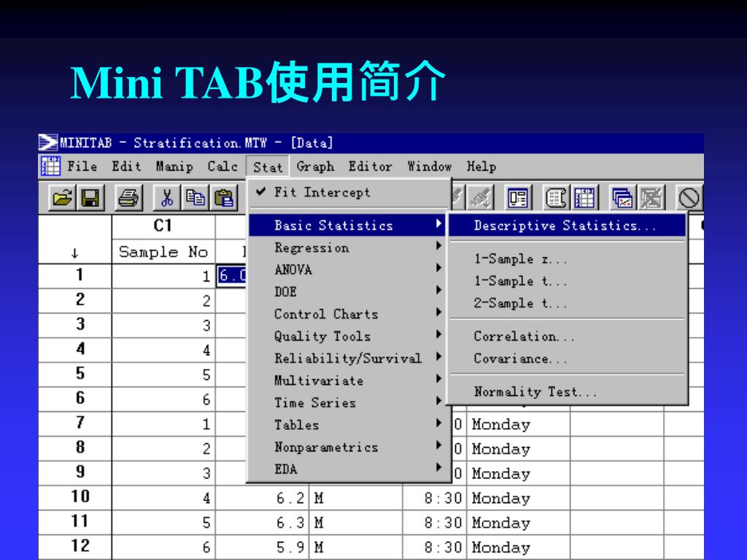Open the Calc menu
The width and height of the screenshot is (747, 560).
click(x=222, y=166)
